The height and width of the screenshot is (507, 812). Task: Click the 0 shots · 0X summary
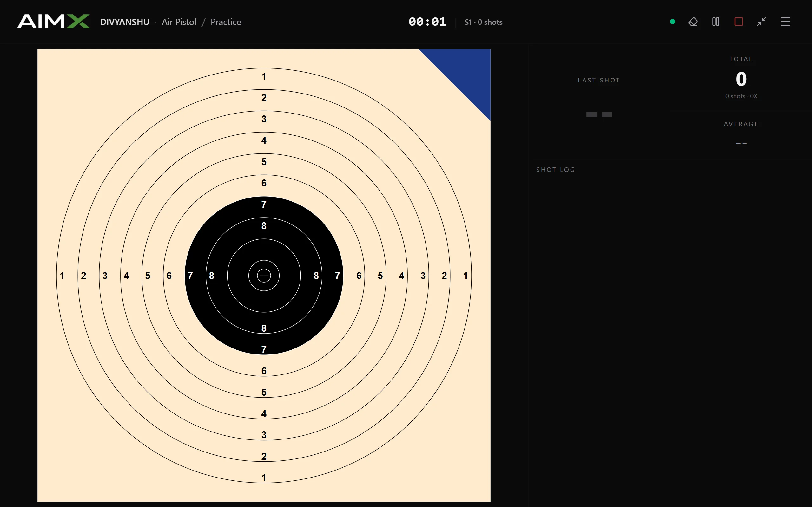pos(741,96)
